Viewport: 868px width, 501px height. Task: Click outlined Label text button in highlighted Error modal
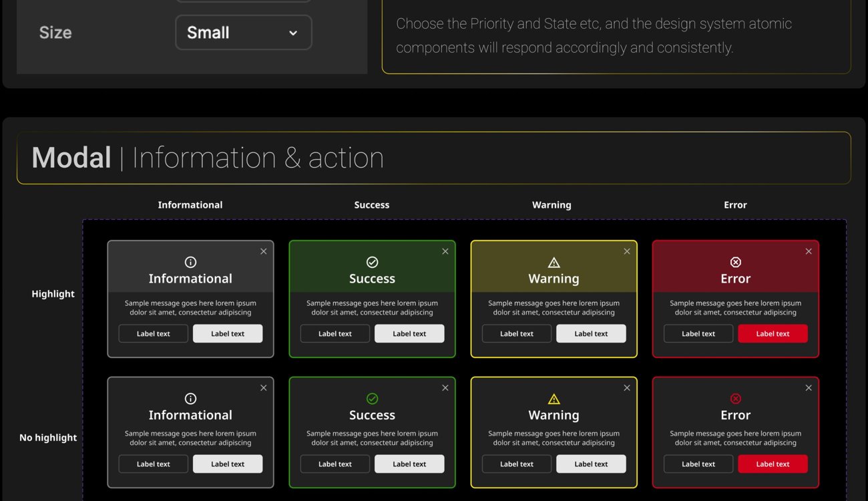(x=698, y=333)
